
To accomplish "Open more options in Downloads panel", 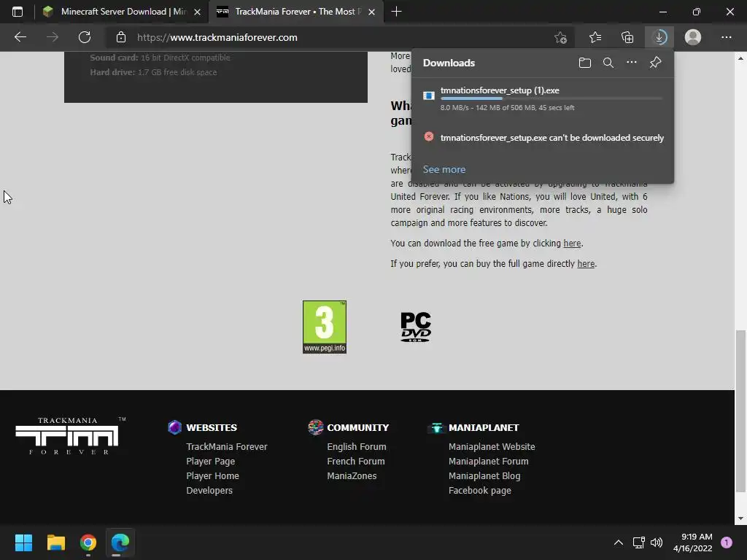I will (631, 63).
